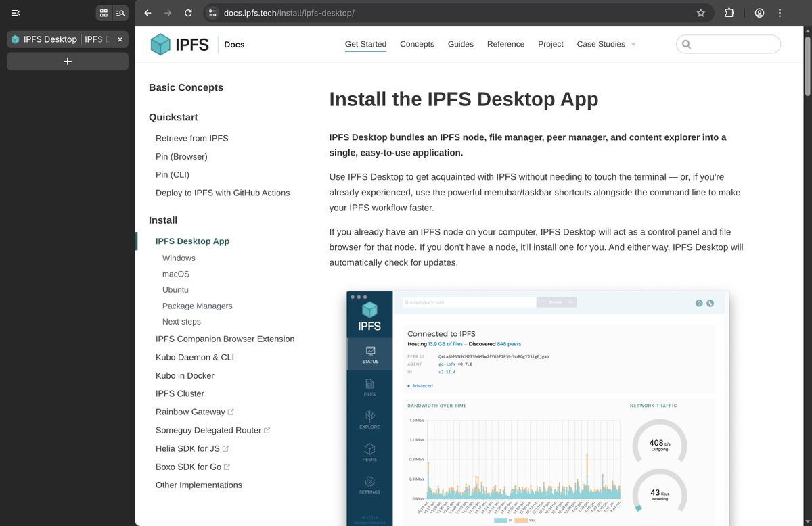Open Kubo in Docker page

point(185,375)
